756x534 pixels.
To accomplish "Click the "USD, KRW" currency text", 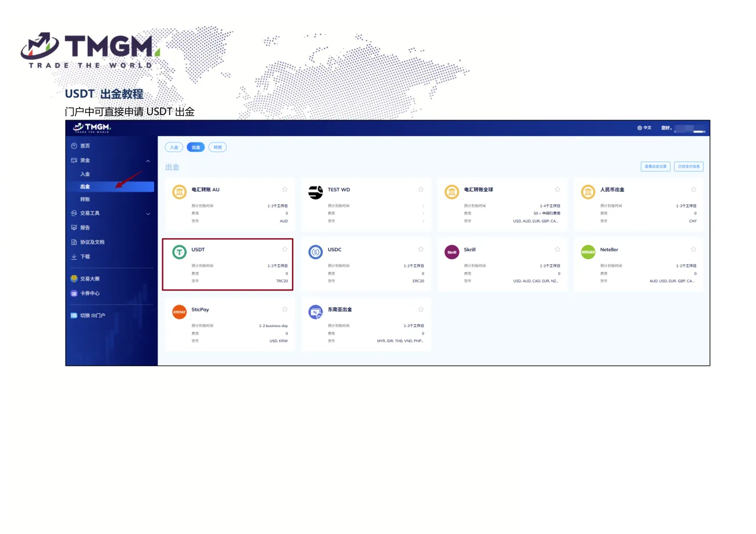I will pyautogui.click(x=279, y=341).
